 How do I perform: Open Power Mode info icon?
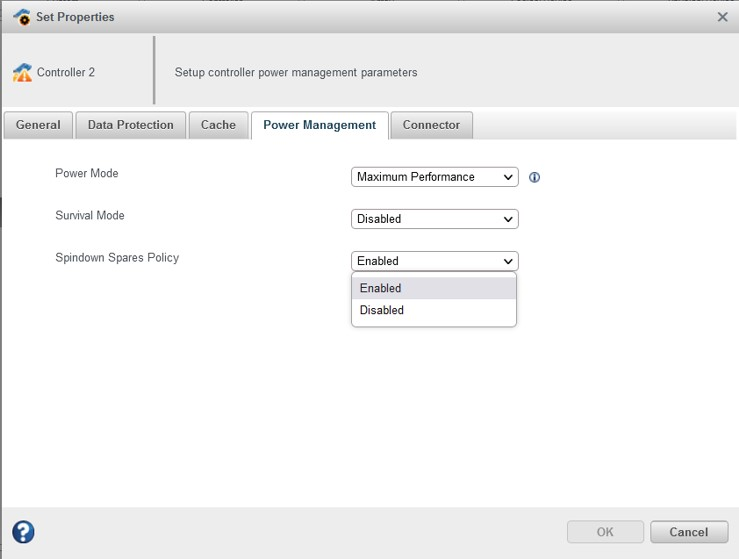point(534,178)
